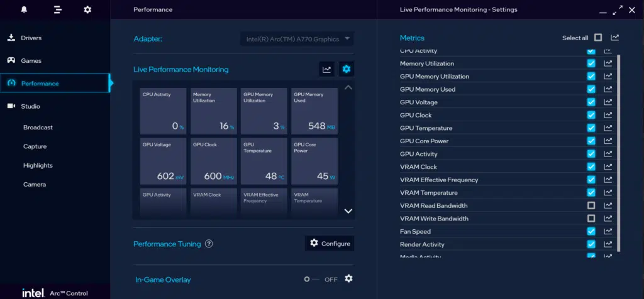The height and width of the screenshot is (299, 644).
Task: Enable VRAM Write Bandwidth metric
Action: [x=591, y=218]
